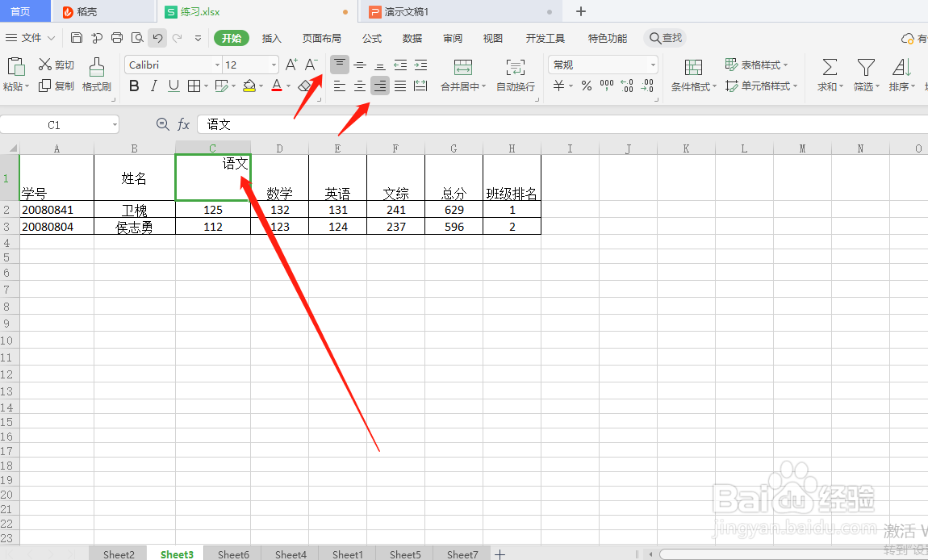Open the font name dropdown

(x=216, y=65)
